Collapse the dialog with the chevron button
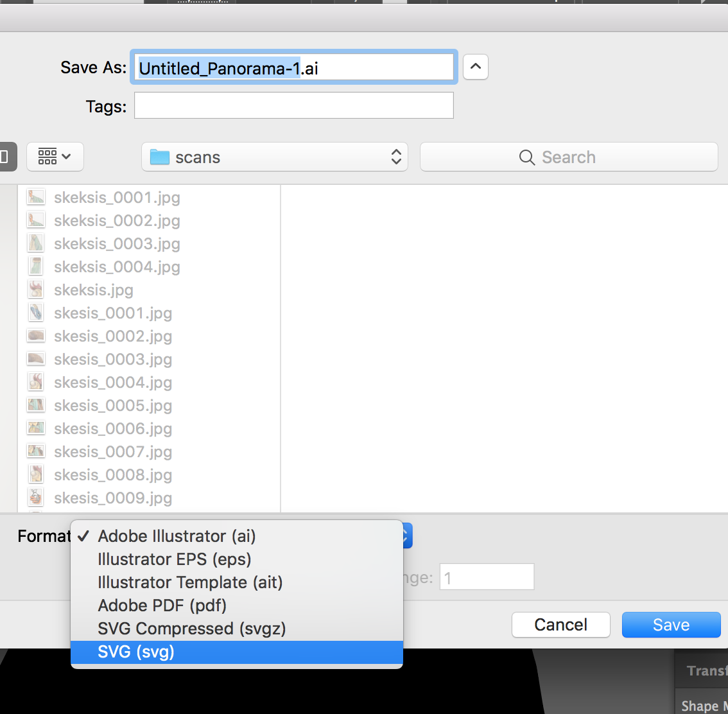This screenshot has width=728, height=714. click(x=476, y=67)
